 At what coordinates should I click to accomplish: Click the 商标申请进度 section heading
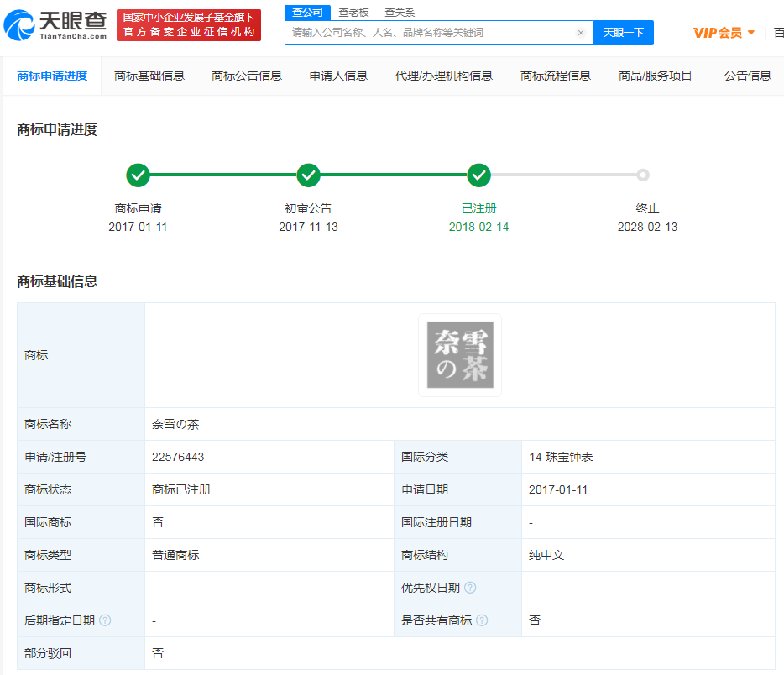[x=57, y=129]
